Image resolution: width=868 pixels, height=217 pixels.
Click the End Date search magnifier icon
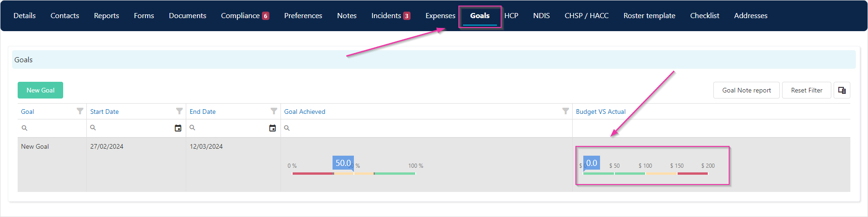[x=192, y=128]
